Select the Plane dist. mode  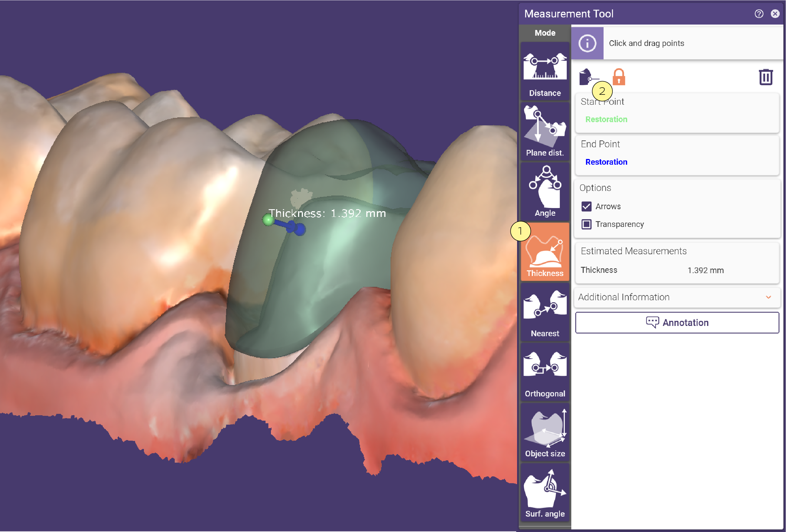coord(545,131)
